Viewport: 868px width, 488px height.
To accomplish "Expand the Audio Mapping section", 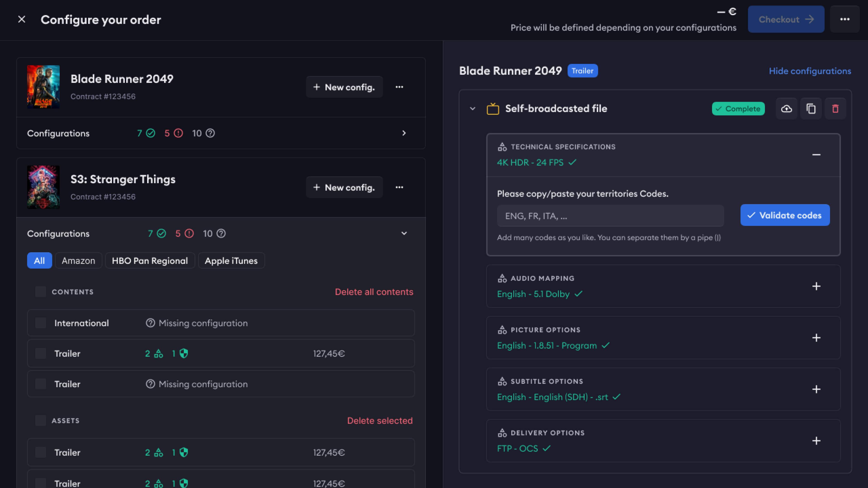I will click(816, 286).
